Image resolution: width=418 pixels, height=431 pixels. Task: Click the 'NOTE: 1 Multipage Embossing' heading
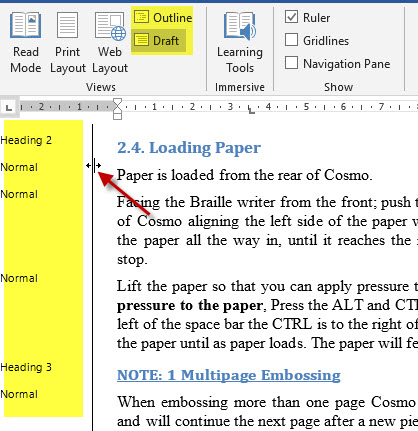click(x=229, y=375)
